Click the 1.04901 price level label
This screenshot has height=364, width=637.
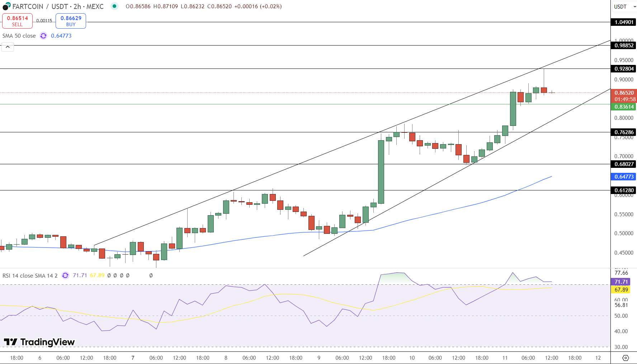point(624,22)
